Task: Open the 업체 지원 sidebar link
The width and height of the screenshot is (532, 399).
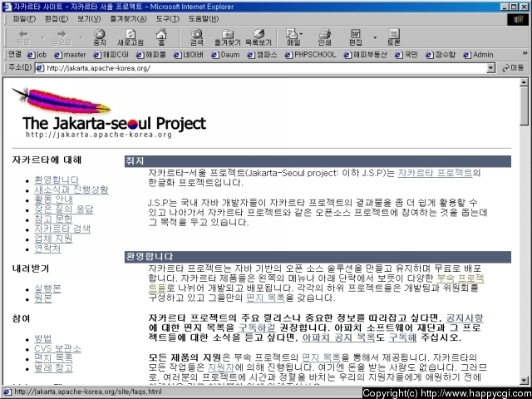Action: (x=53, y=239)
